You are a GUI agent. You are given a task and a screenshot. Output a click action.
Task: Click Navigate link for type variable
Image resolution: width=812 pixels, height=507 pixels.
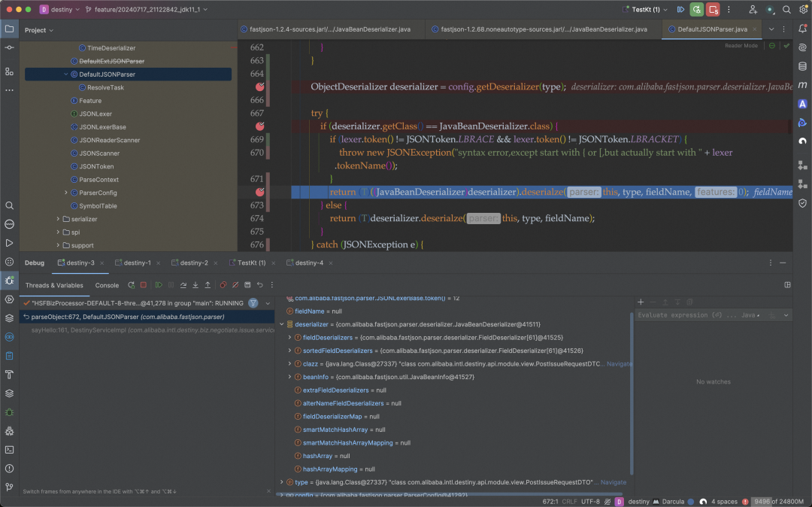pos(614,482)
